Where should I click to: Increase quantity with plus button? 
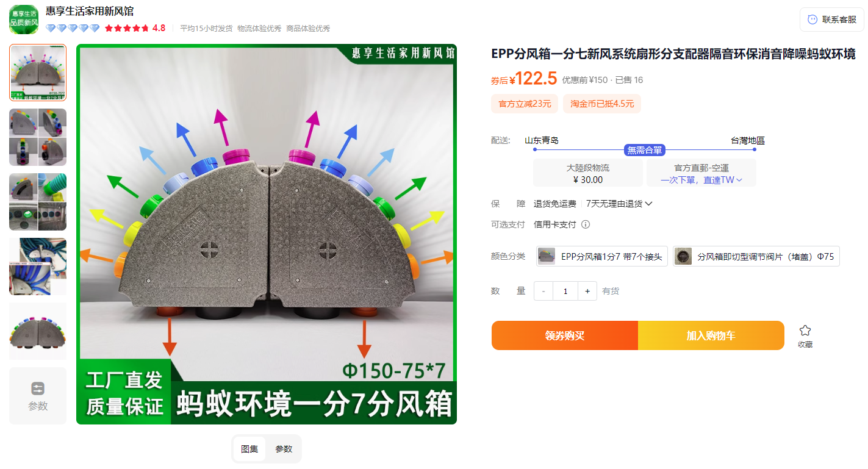coord(587,291)
